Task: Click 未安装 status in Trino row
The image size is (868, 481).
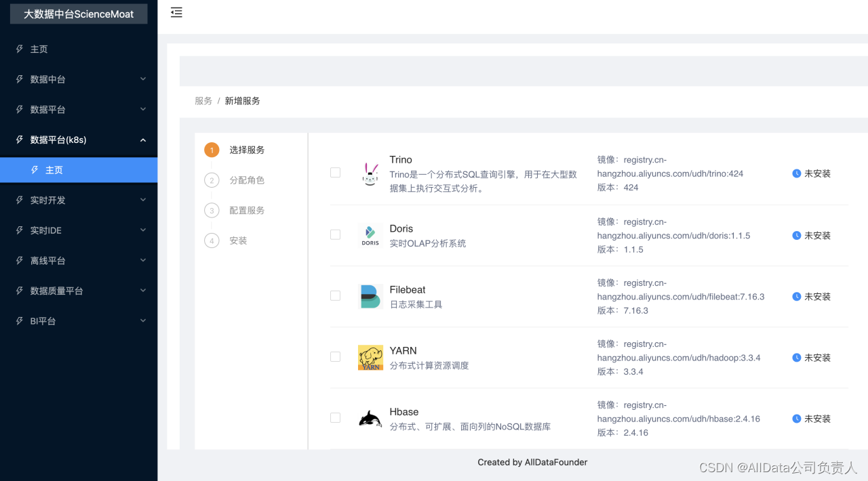Action: [x=817, y=173]
